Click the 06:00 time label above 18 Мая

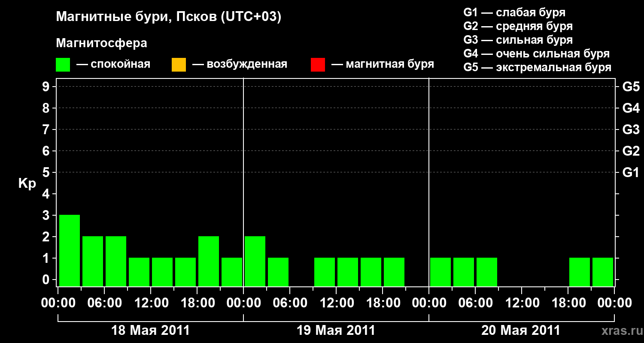(x=105, y=303)
